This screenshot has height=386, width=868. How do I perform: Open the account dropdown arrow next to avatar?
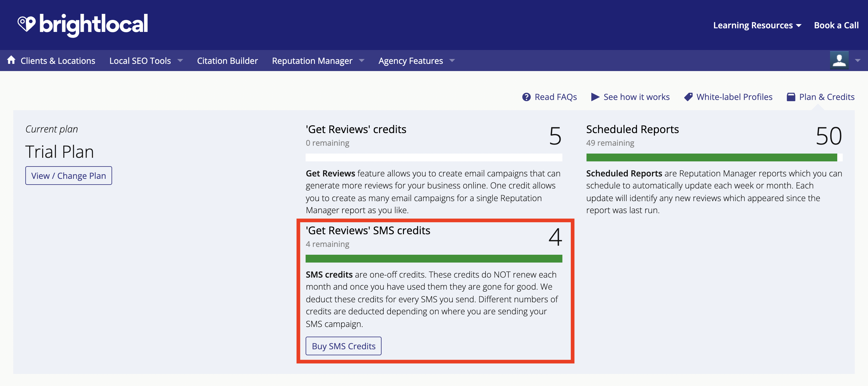coord(857,61)
